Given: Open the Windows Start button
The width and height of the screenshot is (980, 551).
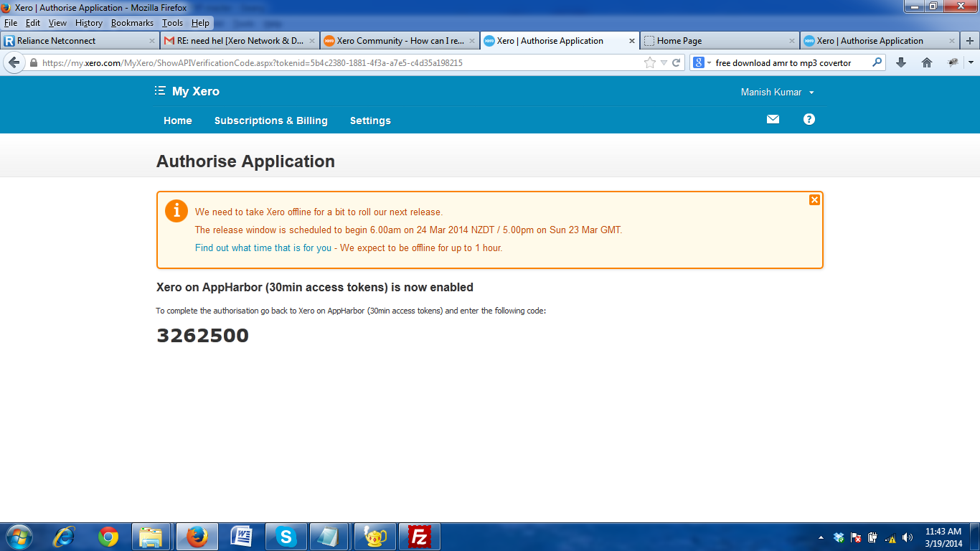Looking at the screenshot, I should click(x=19, y=536).
